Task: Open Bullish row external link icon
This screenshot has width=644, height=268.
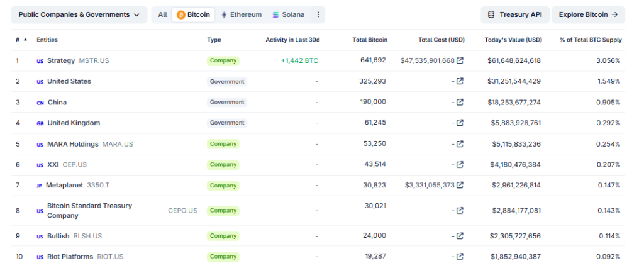Action: (x=460, y=236)
